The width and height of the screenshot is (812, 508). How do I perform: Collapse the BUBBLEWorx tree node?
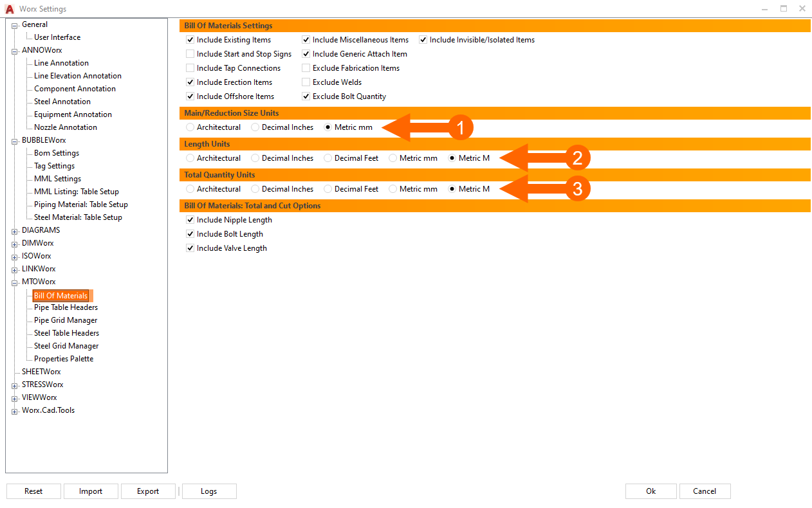15,141
